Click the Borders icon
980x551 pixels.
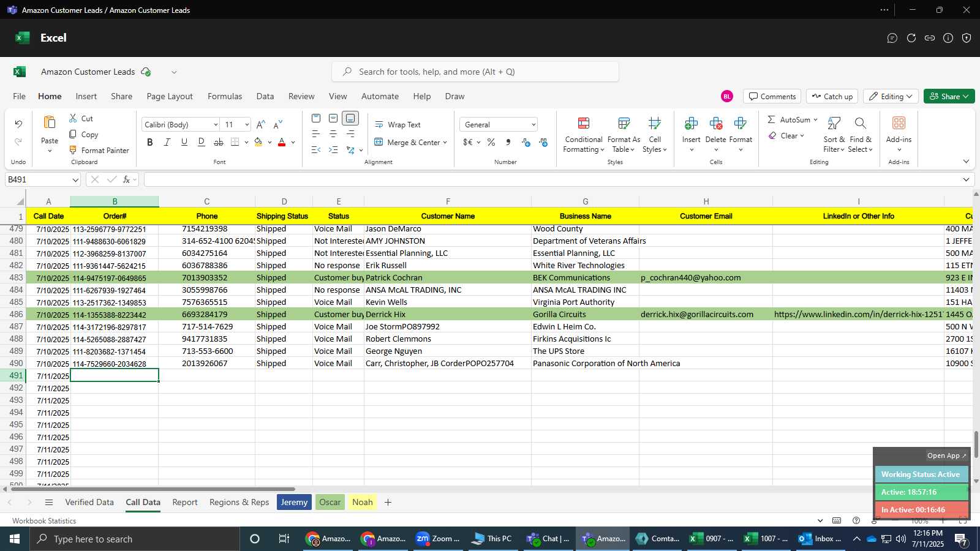(235, 142)
